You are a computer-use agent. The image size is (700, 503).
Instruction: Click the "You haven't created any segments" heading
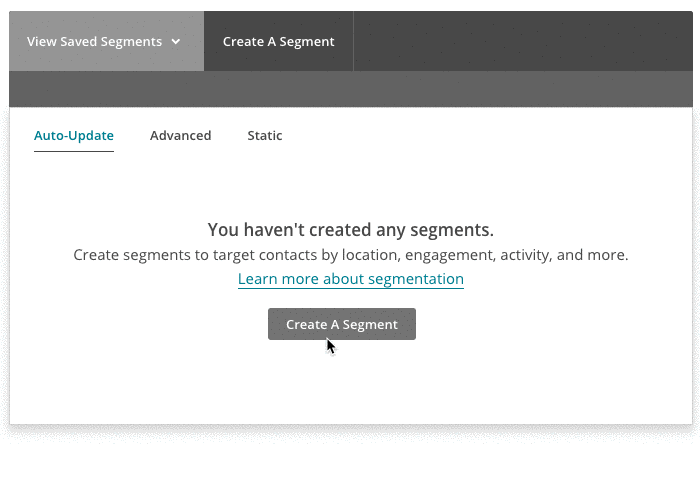[351, 229]
